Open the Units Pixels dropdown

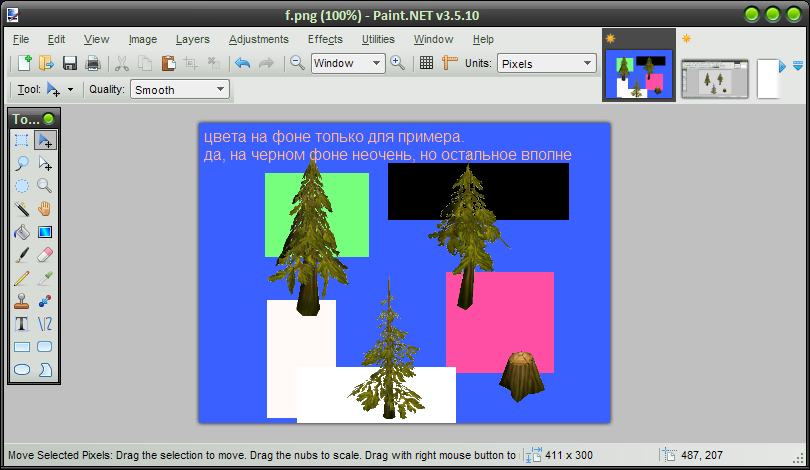(547, 64)
